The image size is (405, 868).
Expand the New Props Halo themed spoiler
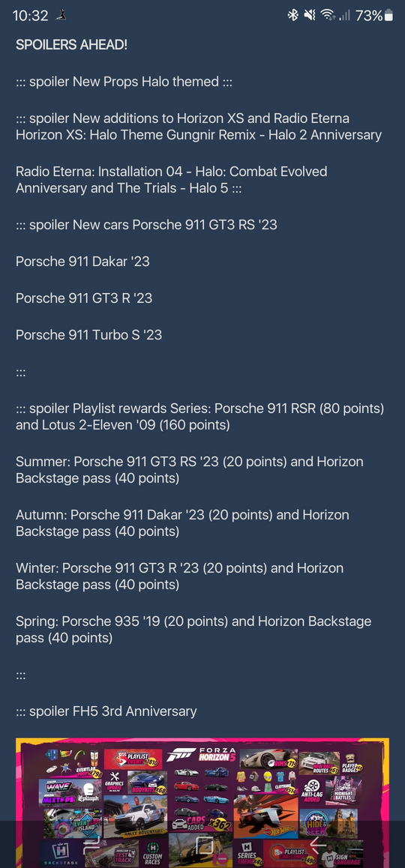click(124, 82)
